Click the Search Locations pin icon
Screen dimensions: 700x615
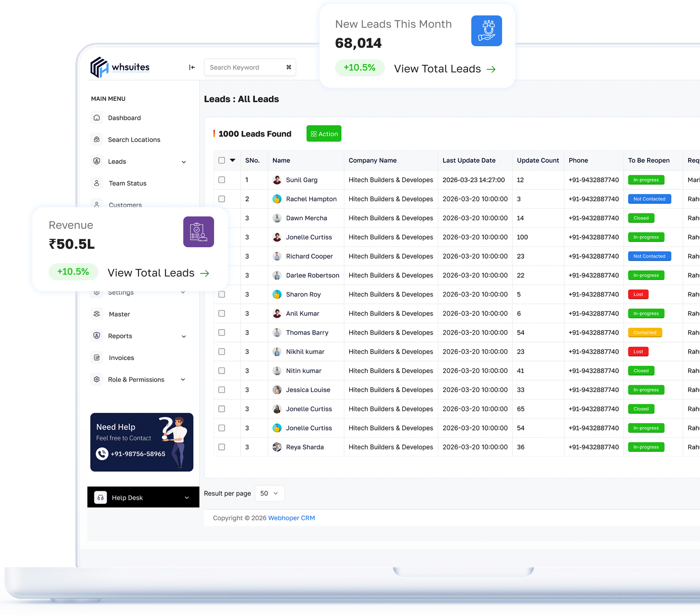click(97, 139)
